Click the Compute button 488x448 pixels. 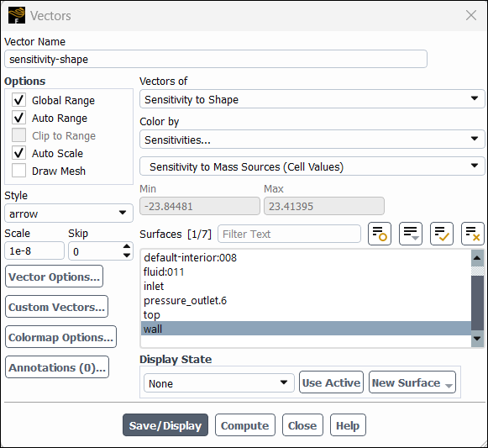click(x=245, y=425)
